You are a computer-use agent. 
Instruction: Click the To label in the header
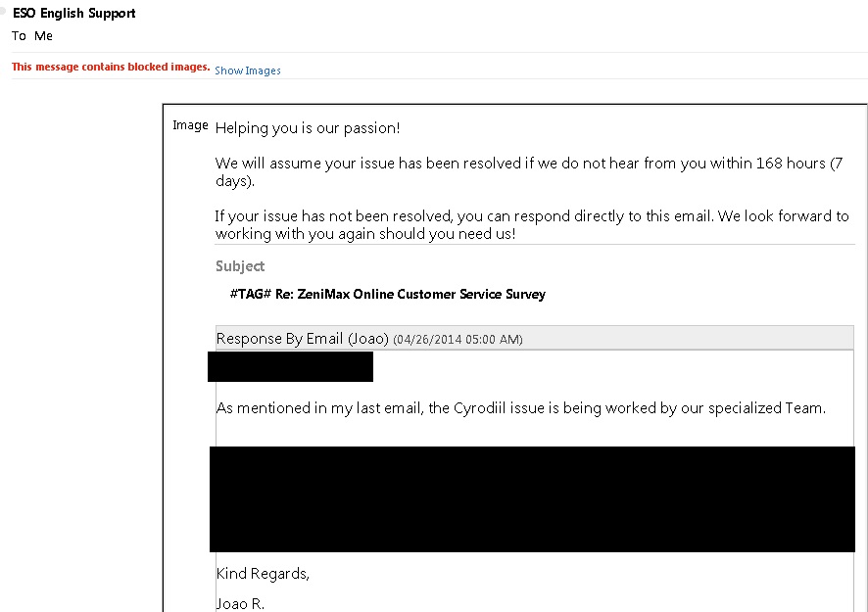tap(19, 36)
